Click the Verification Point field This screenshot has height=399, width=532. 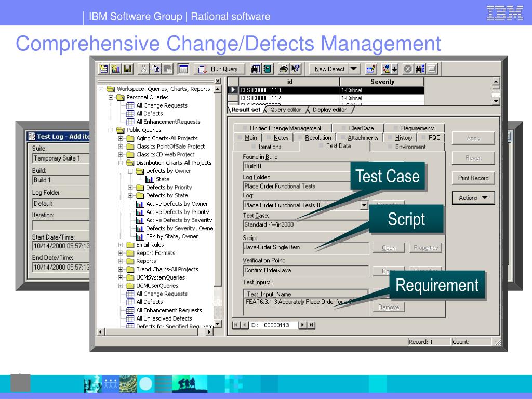pos(305,270)
